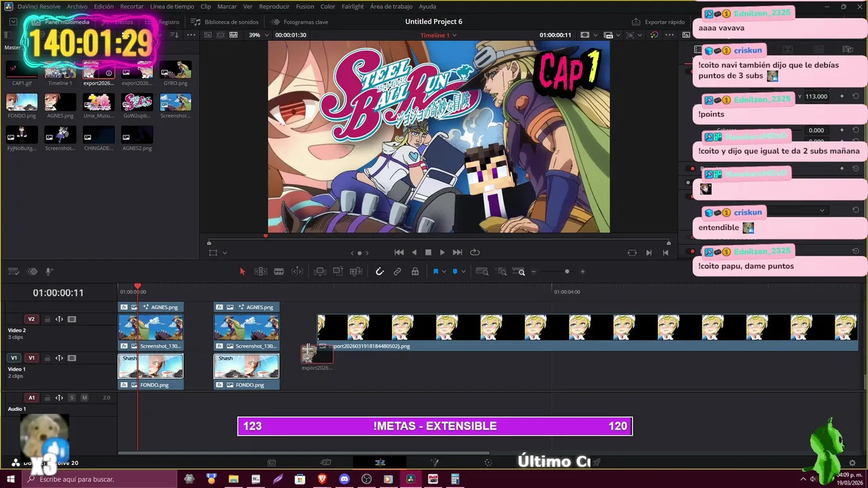868x488 pixels.
Task: Click the Untitled Project 6 title
Action: pos(433,22)
